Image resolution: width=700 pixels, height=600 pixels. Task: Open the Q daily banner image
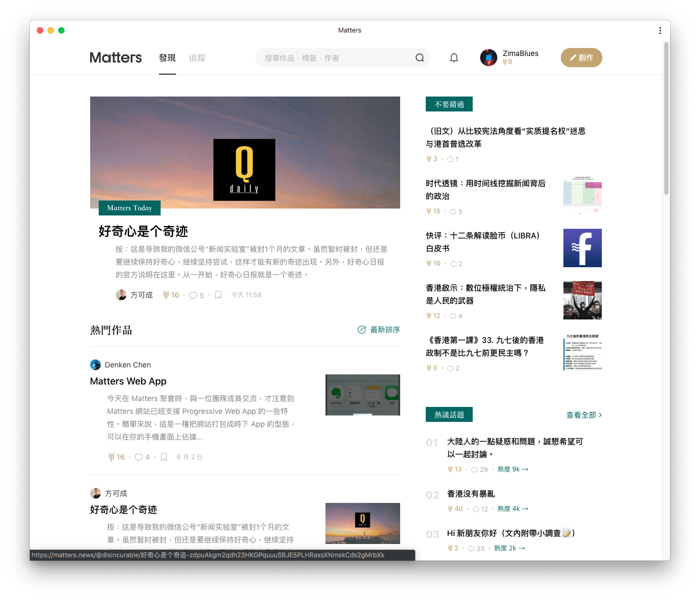click(x=245, y=153)
